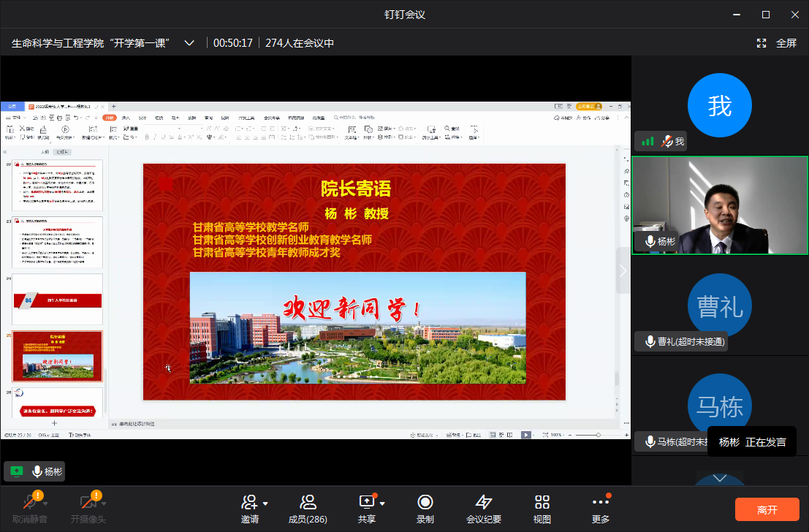Viewport: 809px width, 532px height.
Task: Open the members list (286)
Action: (308, 503)
